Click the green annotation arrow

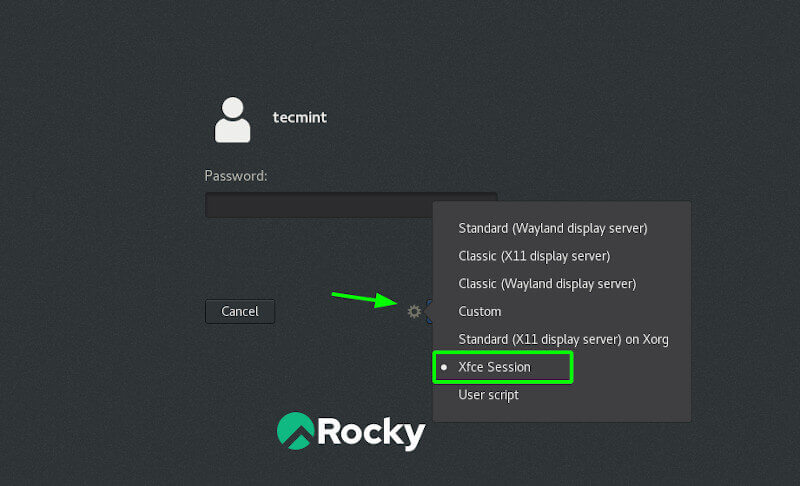tap(366, 297)
